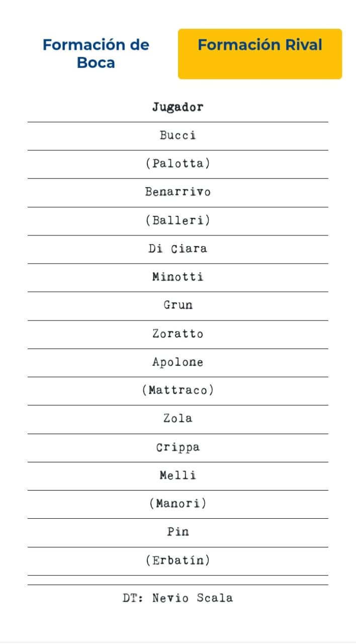The height and width of the screenshot is (644, 356).
Task: Switch to the Formación de Boca tab
Action: click(x=96, y=54)
